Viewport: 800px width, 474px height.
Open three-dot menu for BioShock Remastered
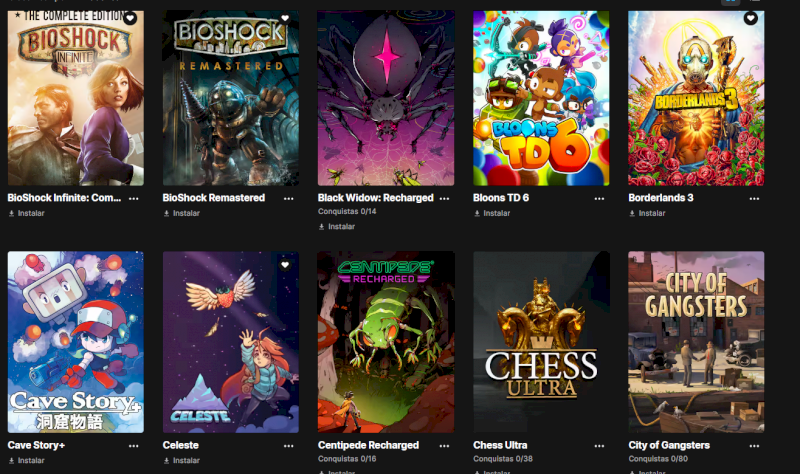click(289, 198)
